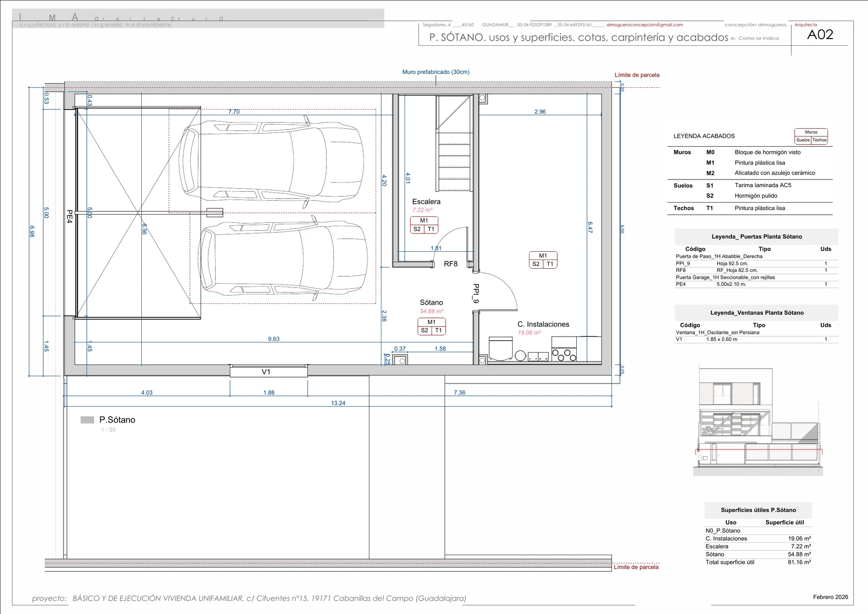Select 'LEYENDA ACABADOS' heading
Viewport: 868px width, 614px height.
[x=704, y=136]
